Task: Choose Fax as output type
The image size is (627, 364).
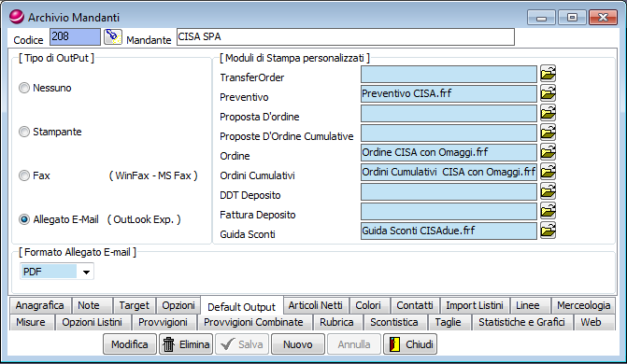Action: (x=24, y=175)
